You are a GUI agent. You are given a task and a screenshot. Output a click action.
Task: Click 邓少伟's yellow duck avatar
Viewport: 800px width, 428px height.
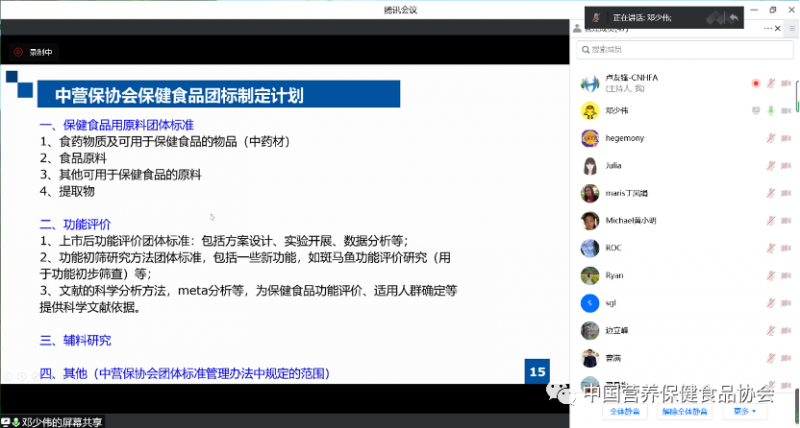(590, 111)
